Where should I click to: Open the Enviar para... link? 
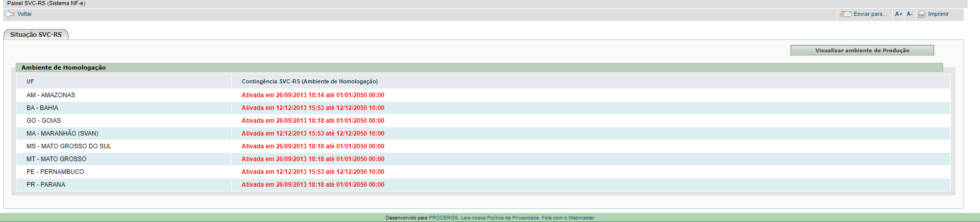[870, 14]
